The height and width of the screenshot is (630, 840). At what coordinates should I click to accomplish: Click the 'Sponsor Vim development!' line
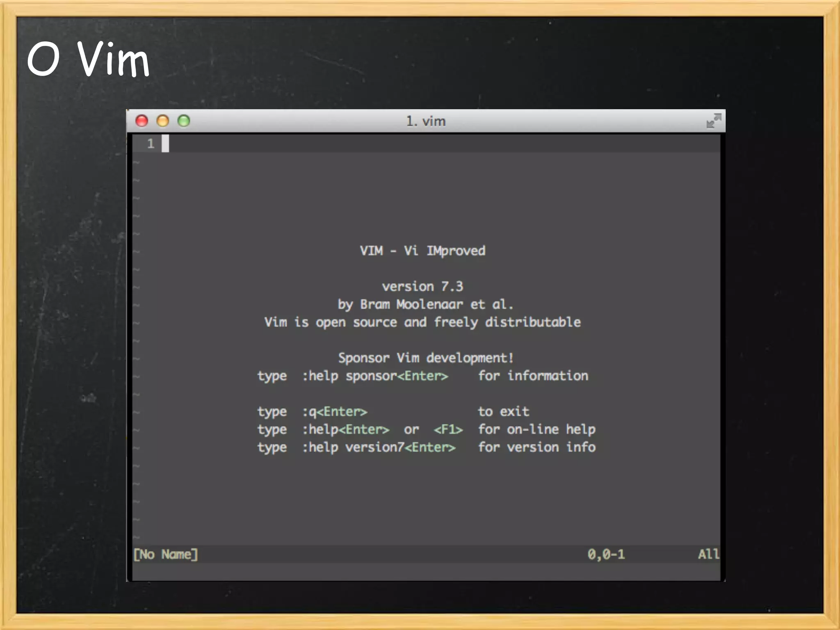[425, 358]
